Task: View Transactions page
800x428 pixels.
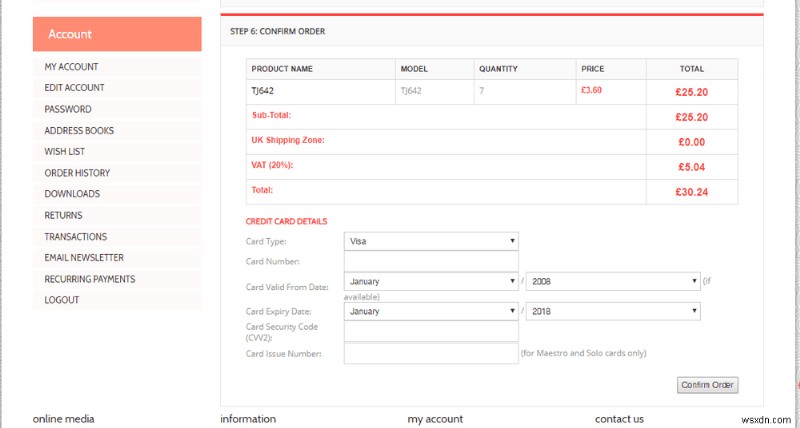Action: 75,237
